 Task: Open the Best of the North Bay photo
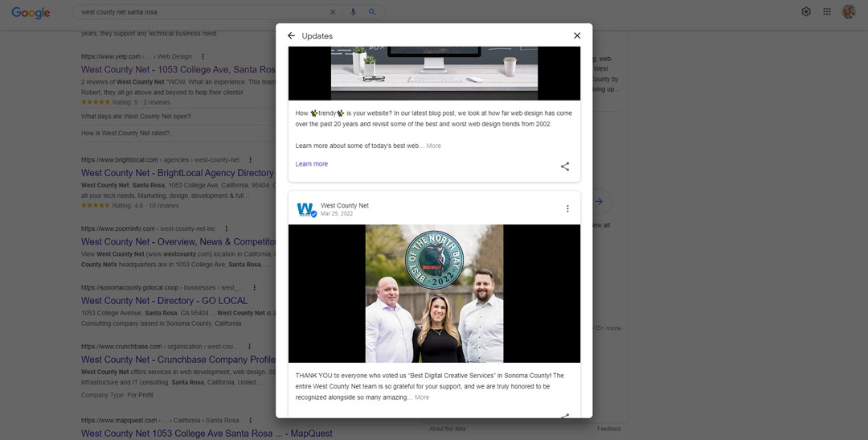pyautogui.click(x=434, y=293)
